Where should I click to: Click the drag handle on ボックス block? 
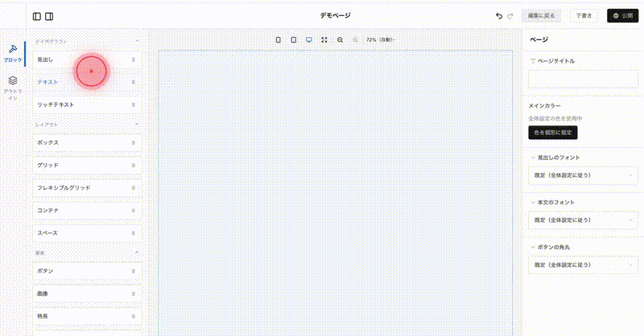pyautogui.click(x=134, y=143)
